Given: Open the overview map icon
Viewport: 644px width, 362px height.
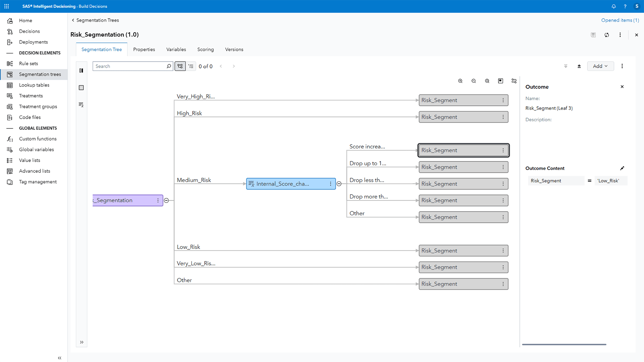Looking at the screenshot, I should click(501, 81).
